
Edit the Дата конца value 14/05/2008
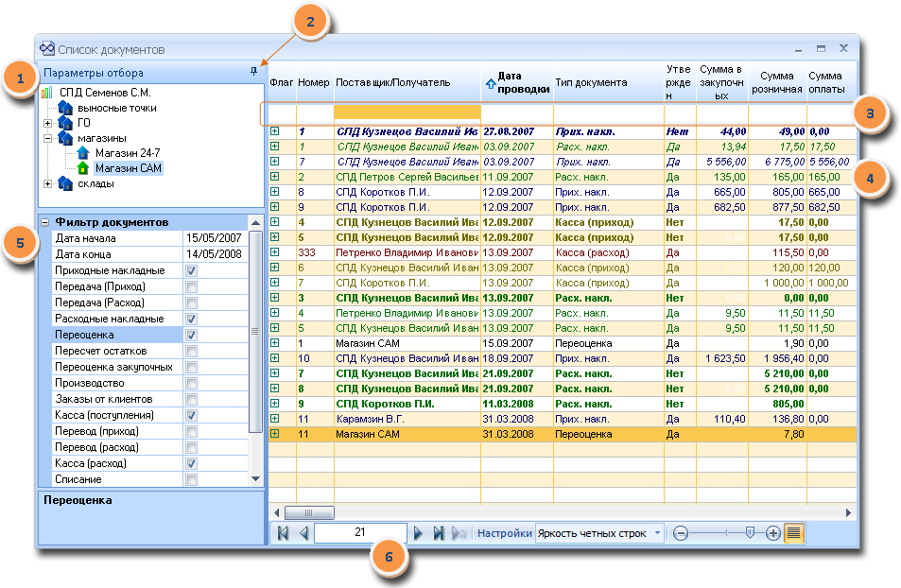(x=215, y=254)
